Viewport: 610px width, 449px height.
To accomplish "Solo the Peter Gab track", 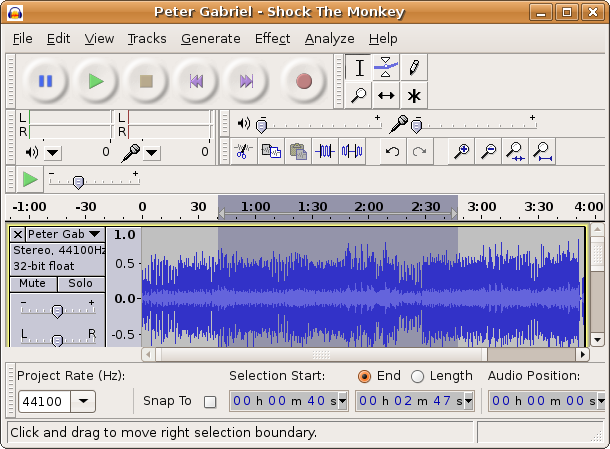I will [81, 284].
